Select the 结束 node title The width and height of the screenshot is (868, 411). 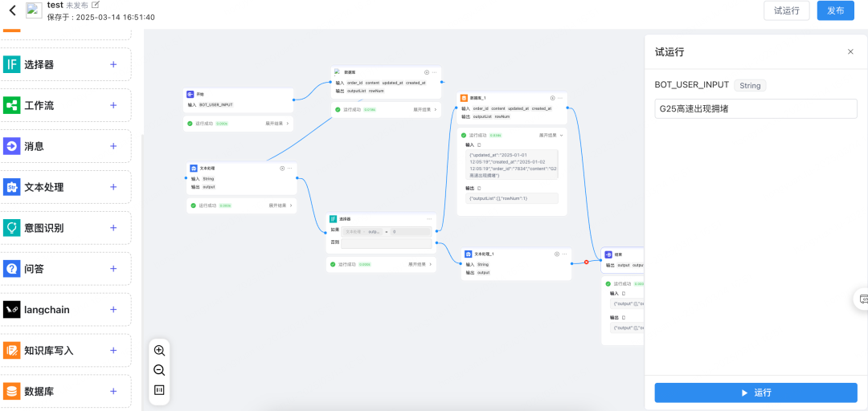(618, 255)
